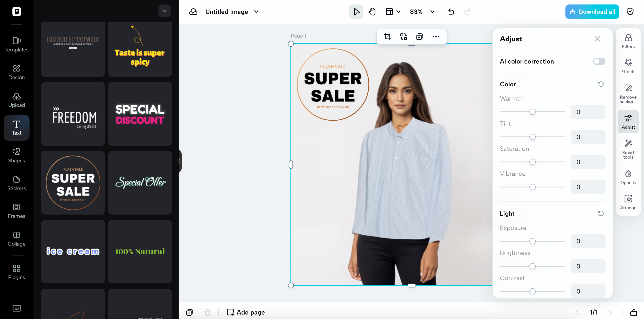Expand the pages panel icon at bottom right

click(633, 312)
